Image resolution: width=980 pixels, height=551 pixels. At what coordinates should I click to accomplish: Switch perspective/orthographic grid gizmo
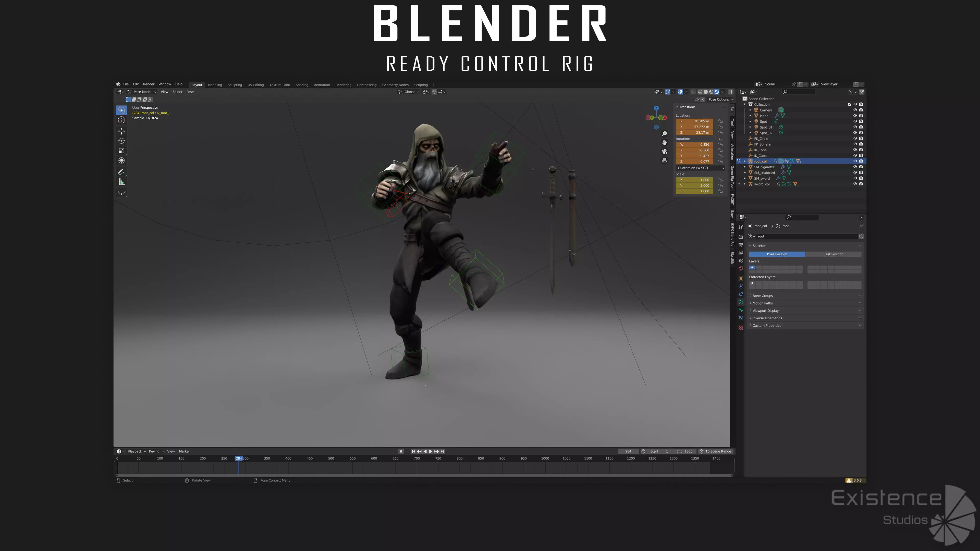664,160
